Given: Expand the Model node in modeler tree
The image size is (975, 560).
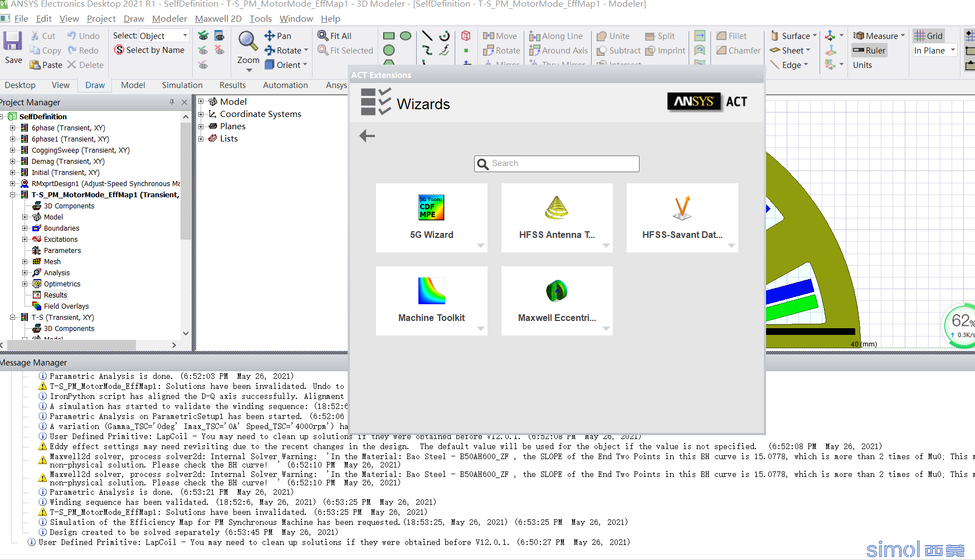Looking at the screenshot, I should tap(201, 101).
